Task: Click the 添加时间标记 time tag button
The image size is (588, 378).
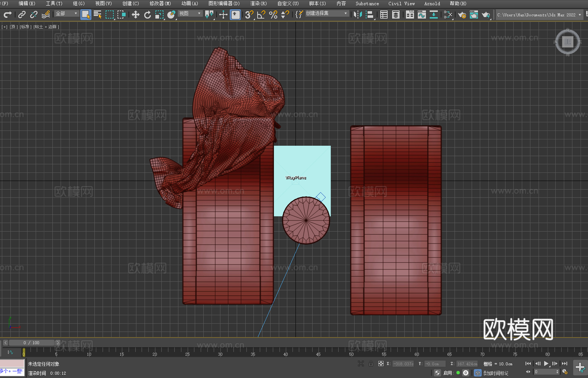Action: click(495, 373)
